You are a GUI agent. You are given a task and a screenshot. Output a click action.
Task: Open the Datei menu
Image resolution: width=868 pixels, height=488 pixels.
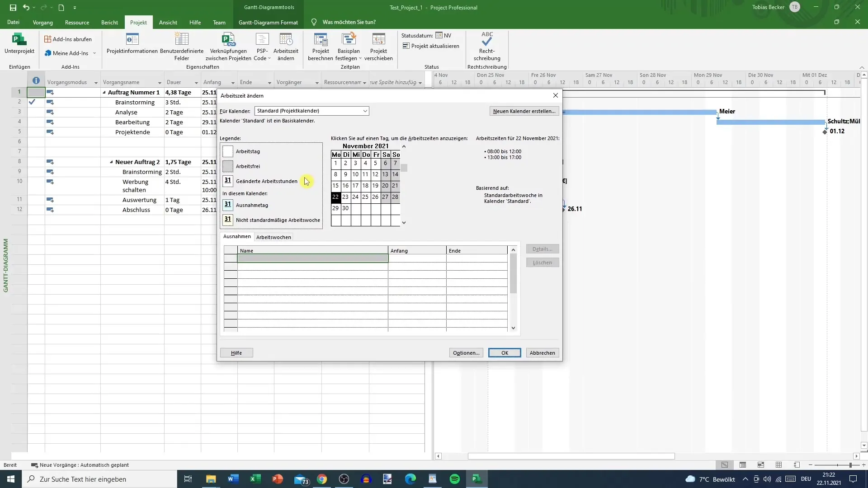[14, 22]
